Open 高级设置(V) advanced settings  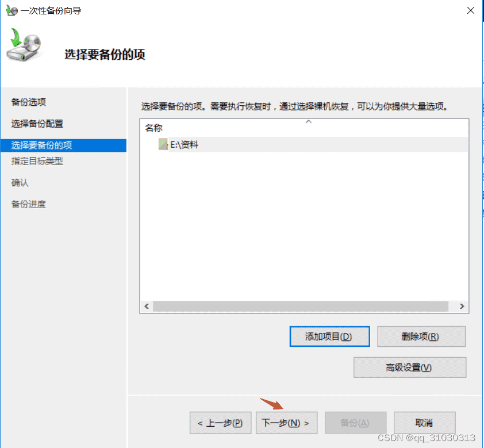[x=410, y=367]
